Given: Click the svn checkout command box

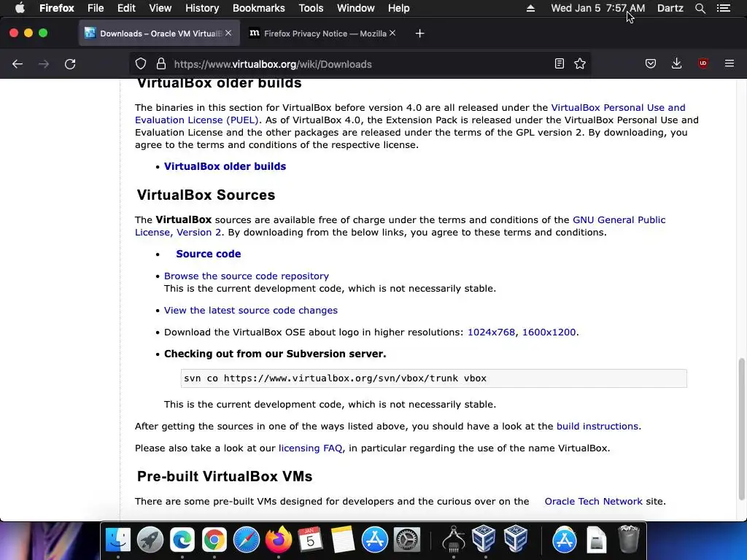Looking at the screenshot, I should [x=433, y=378].
